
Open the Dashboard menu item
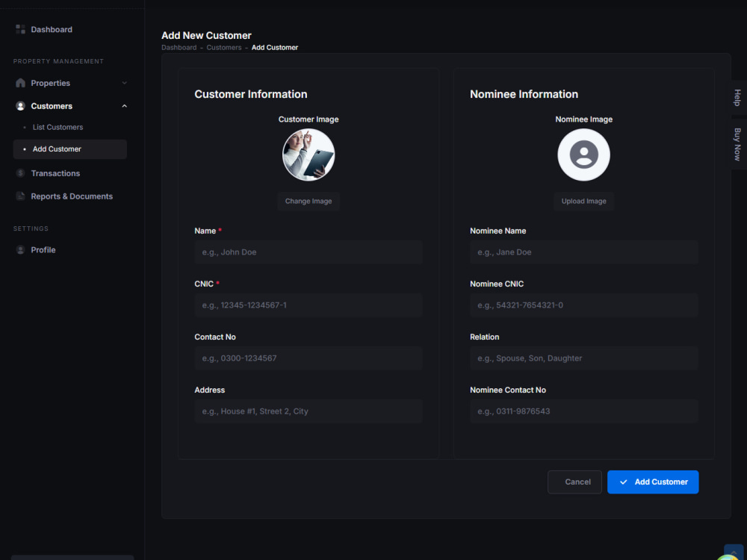pyautogui.click(x=52, y=30)
